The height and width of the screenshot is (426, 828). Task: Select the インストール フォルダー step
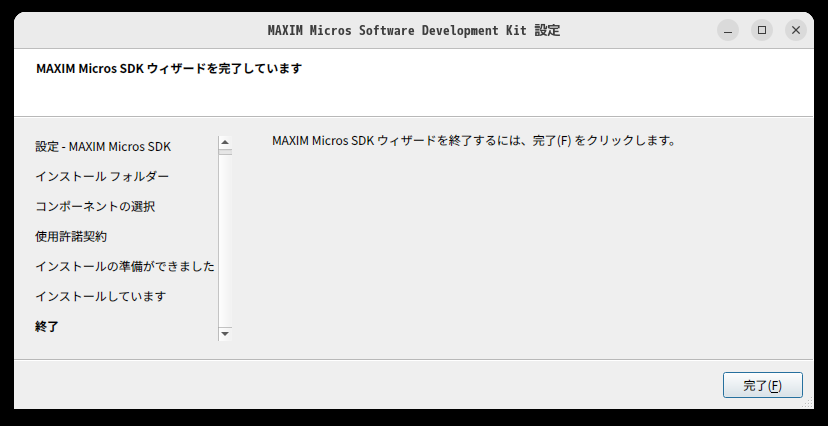point(102,176)
